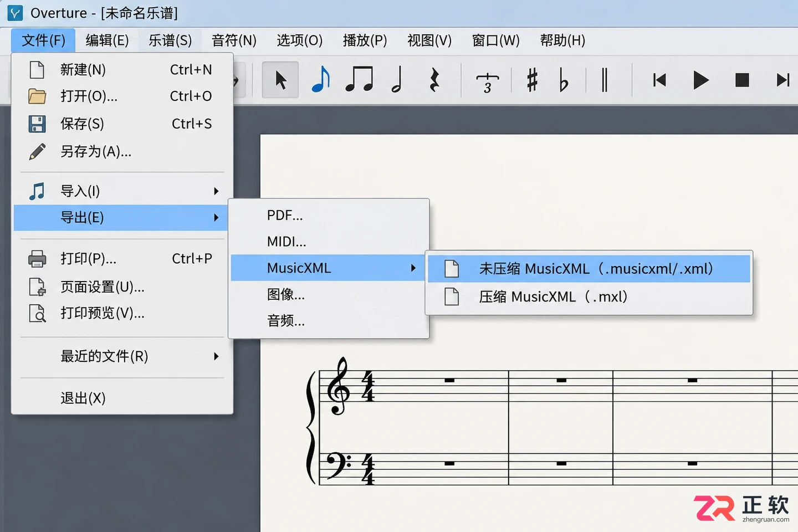Insert a sharp accidental

532,80
